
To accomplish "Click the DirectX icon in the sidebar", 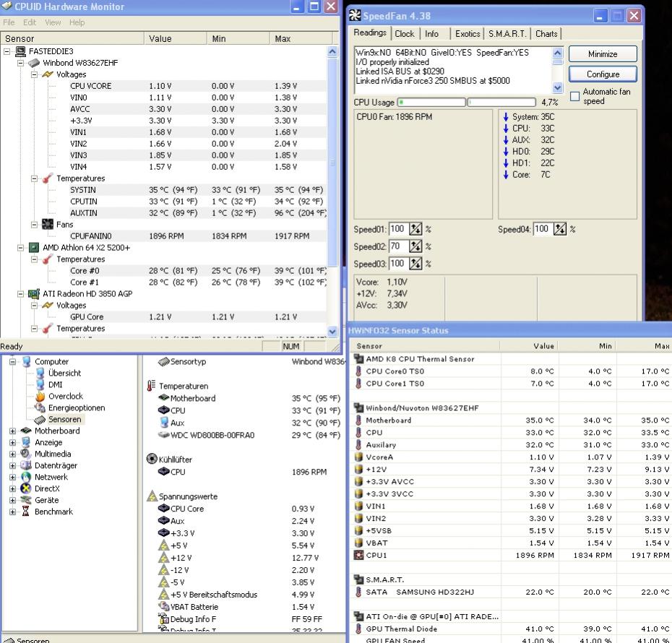I will [26, 488].
